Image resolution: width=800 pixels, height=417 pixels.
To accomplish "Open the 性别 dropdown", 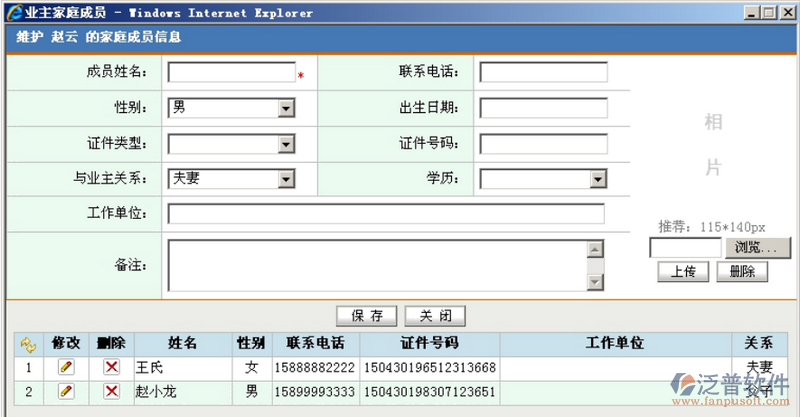I will click(285, 108).
